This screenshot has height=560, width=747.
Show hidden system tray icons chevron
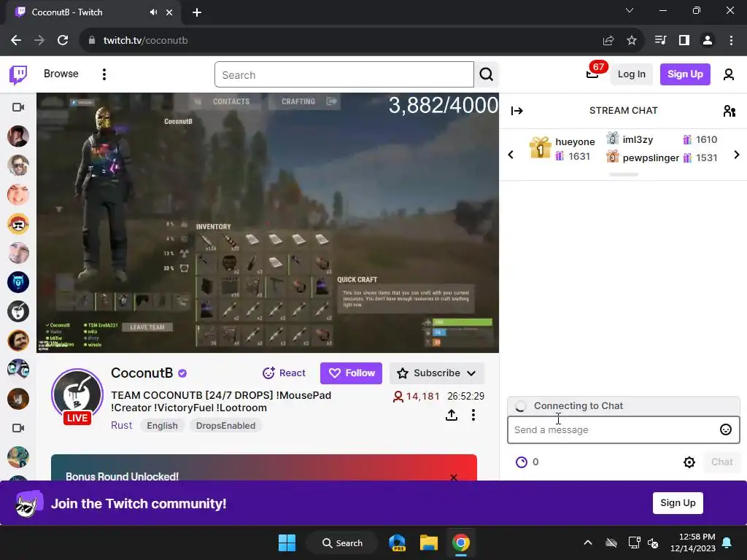pos(588,542)
